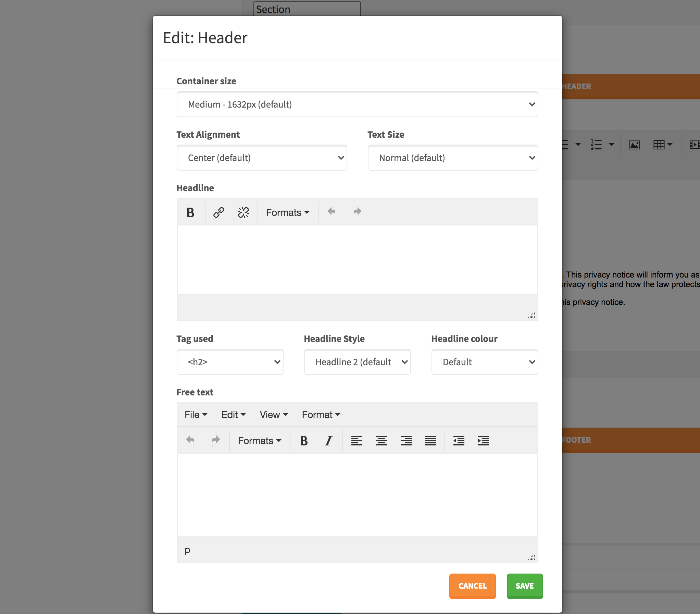Open the Text Alignment dropdown

[261, 158]
